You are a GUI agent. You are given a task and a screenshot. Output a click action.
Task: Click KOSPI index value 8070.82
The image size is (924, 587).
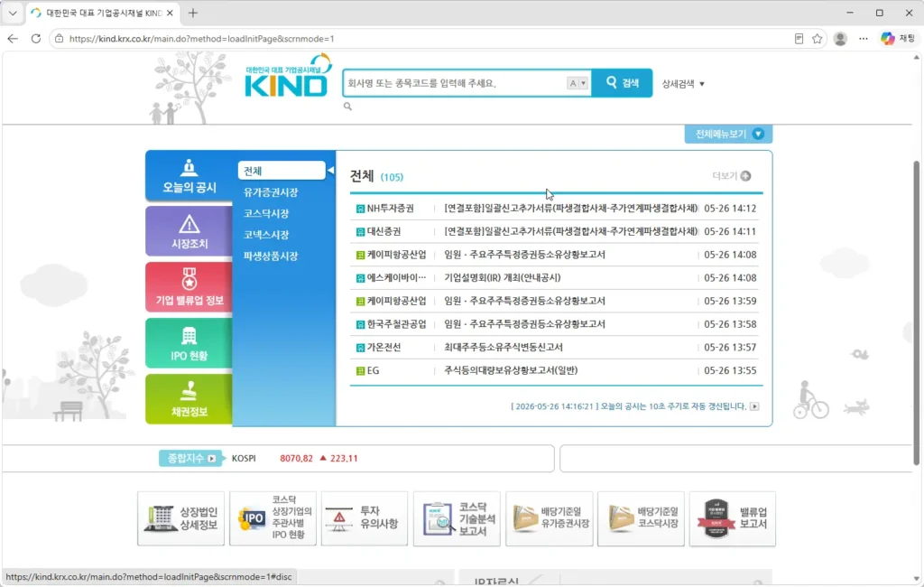[296, 459]
